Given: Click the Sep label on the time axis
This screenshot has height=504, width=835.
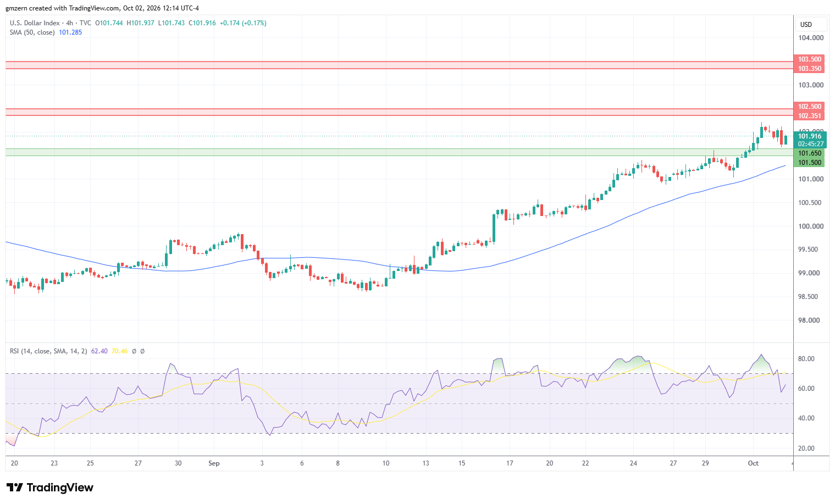Looking at the screenshot, I should [214, 463].
